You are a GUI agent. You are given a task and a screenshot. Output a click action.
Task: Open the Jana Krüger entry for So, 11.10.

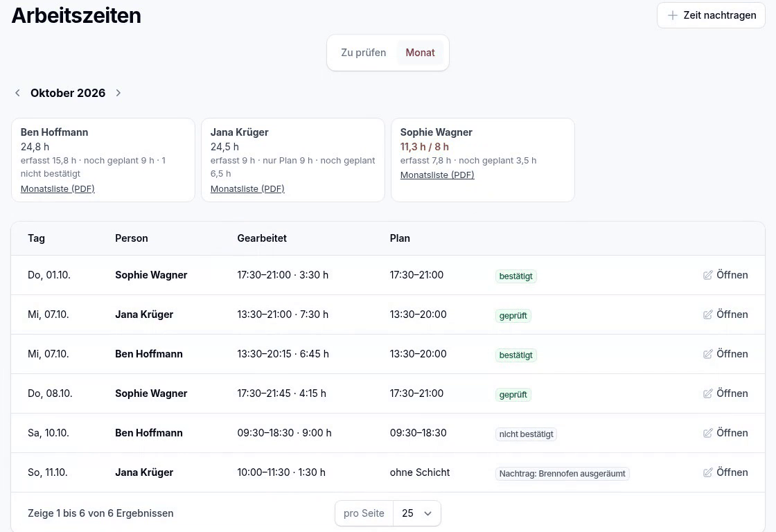(725, 472)
